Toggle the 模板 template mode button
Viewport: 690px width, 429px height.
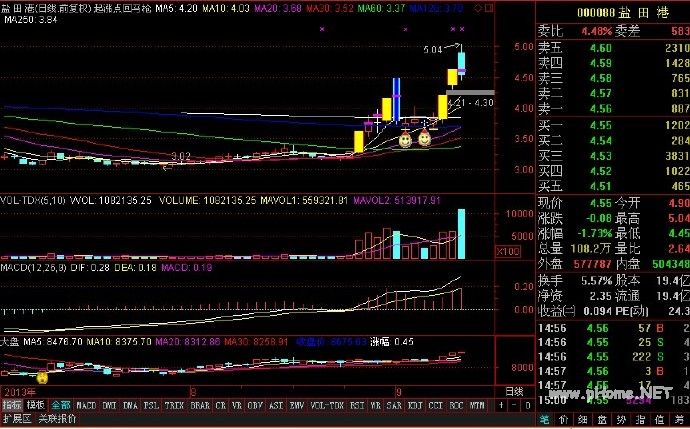(x=36, y=405)
